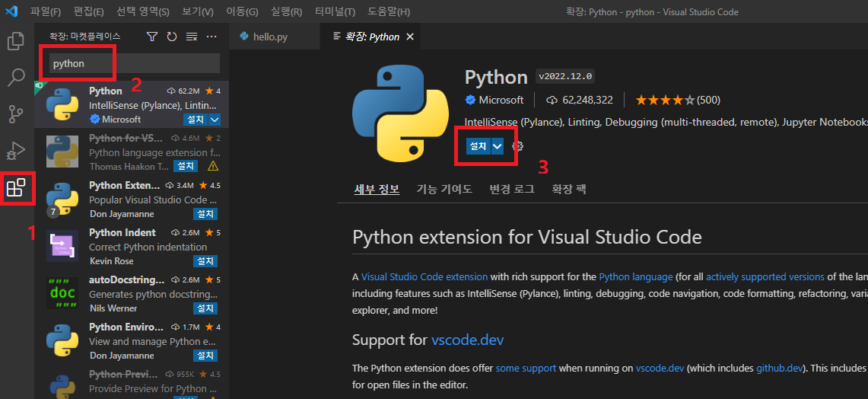Open the 선택 영역(S) menu
The width and height of the screenshot is (868, 399).
(x=143, y=11)
